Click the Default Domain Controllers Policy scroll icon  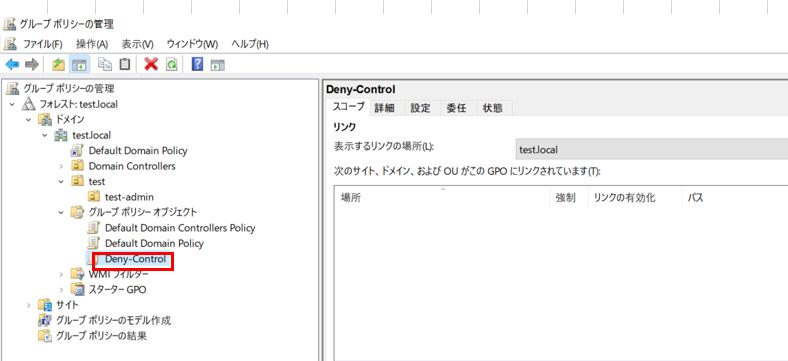[93, 228]
